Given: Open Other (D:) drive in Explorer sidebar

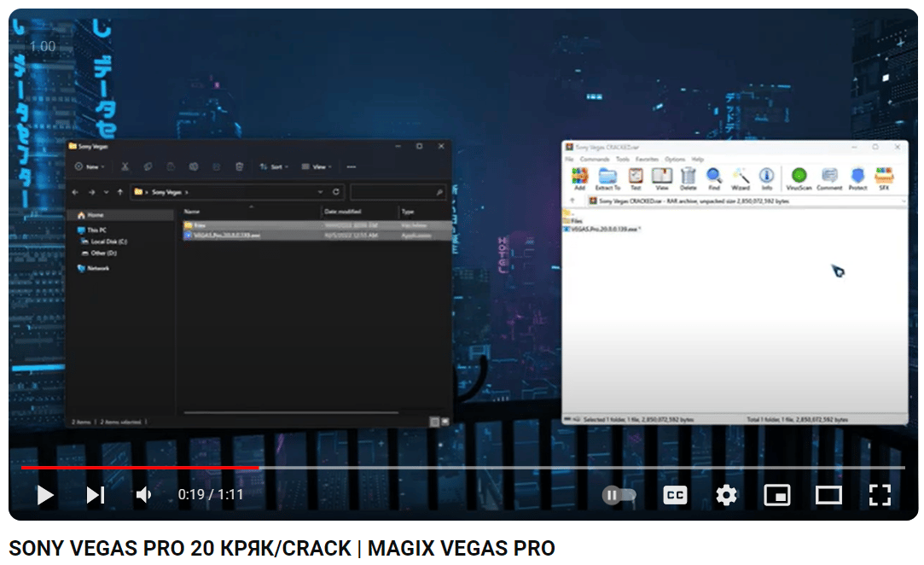Looking at the screenshot, I should tap(100, 253).
